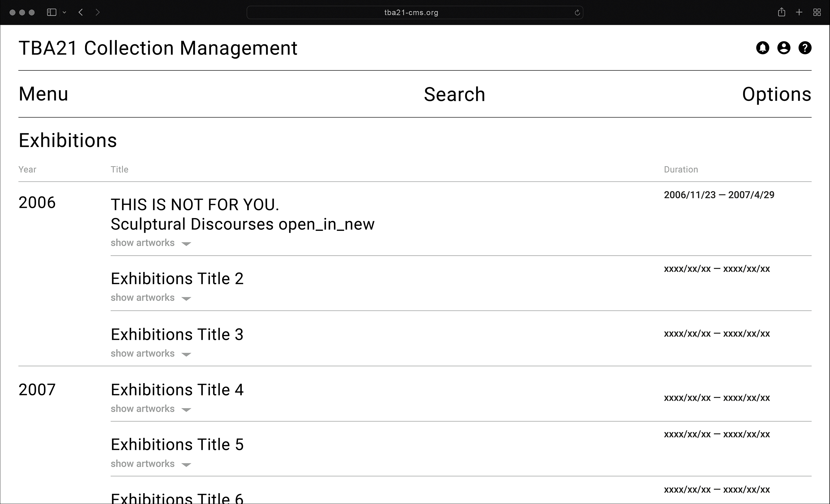
Task: Click the duration text for Exhibitions Title 2
Action: point(717,269)
